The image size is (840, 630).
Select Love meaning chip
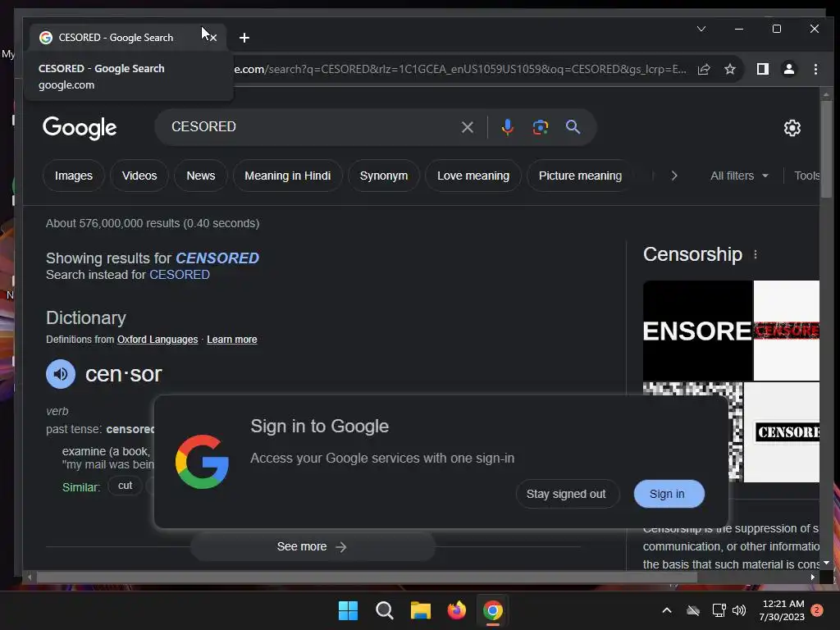tap(473, 176)
